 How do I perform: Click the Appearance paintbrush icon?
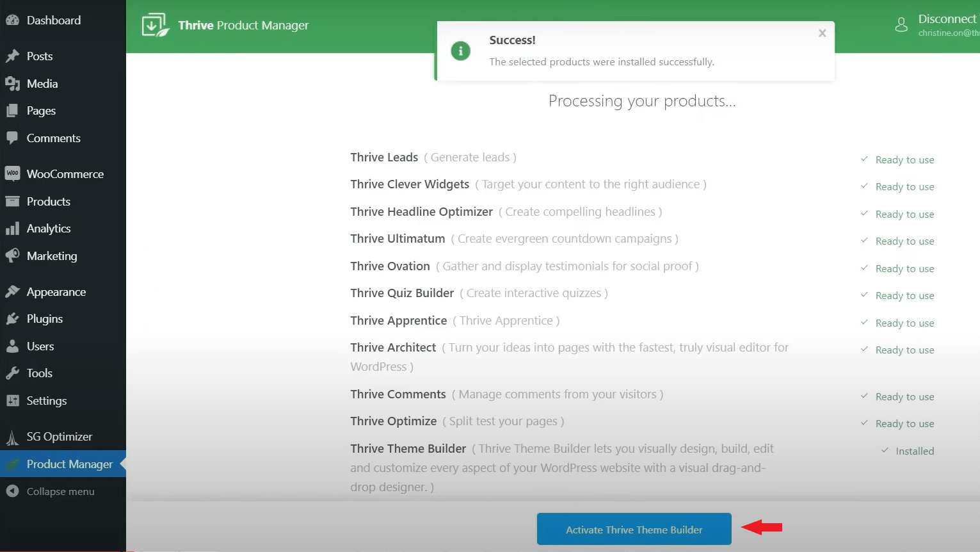[12, 292]
